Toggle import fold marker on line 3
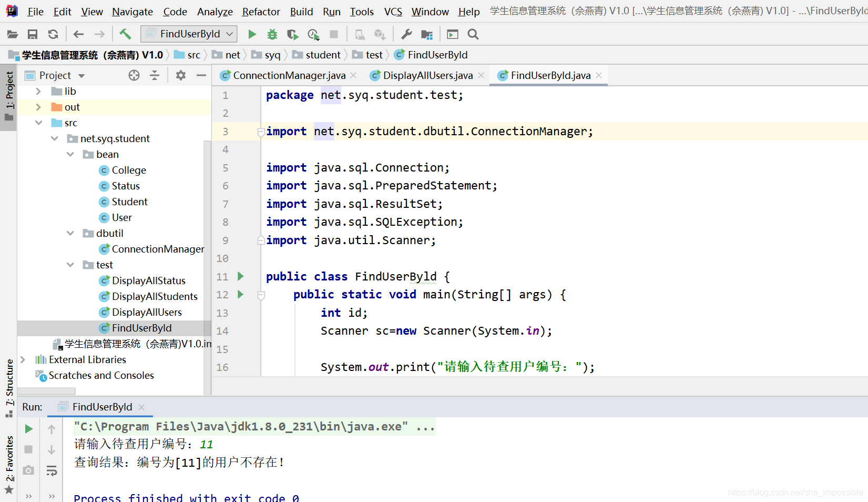Image resolution: width=868 pixels, height=502 pixels. 261,132
